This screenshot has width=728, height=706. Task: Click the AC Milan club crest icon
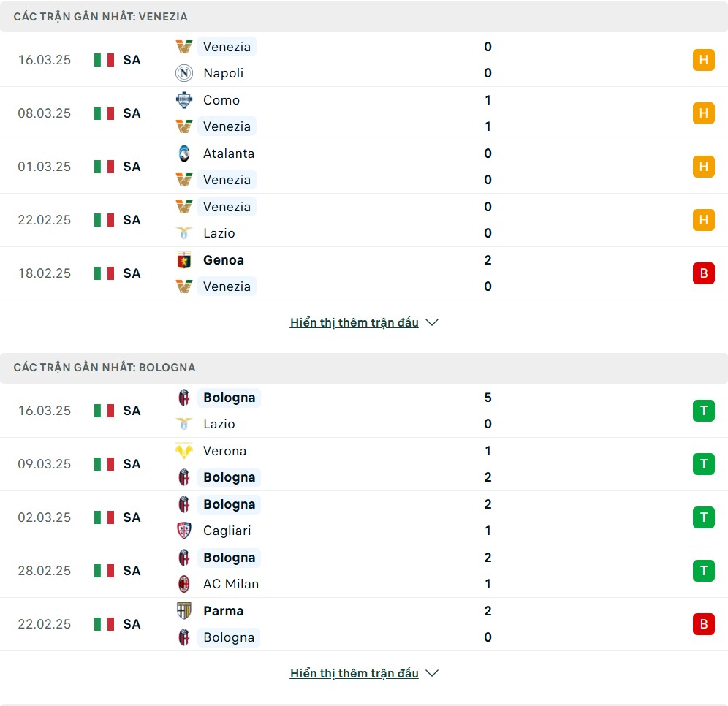click(x=184, y=584)
